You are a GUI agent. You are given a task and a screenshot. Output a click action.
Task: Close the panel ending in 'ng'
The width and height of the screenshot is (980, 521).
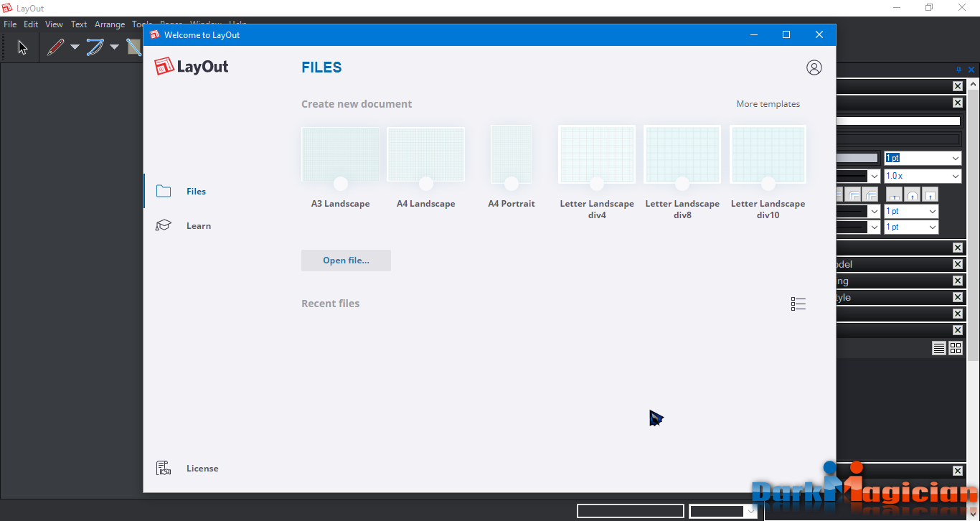[x=958, y=281]
